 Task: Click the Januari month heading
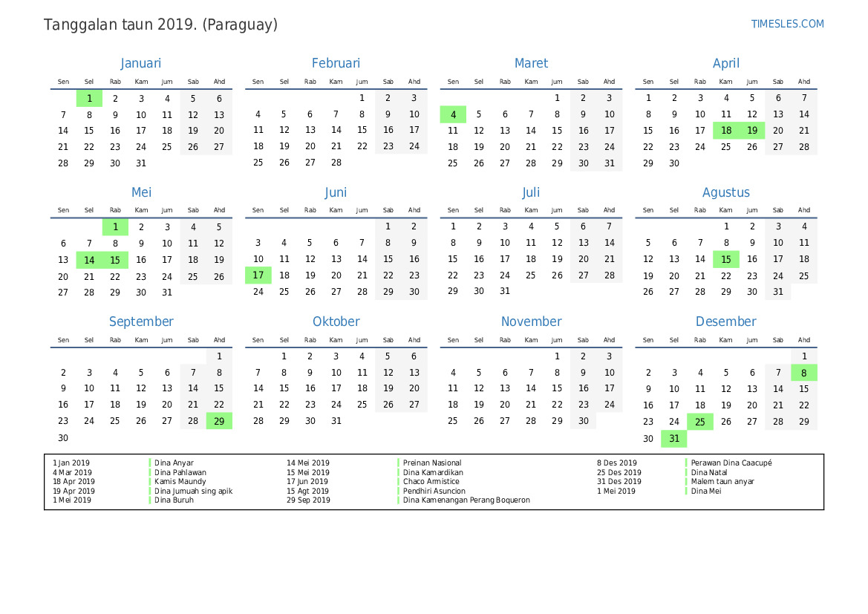coord(141,64)
